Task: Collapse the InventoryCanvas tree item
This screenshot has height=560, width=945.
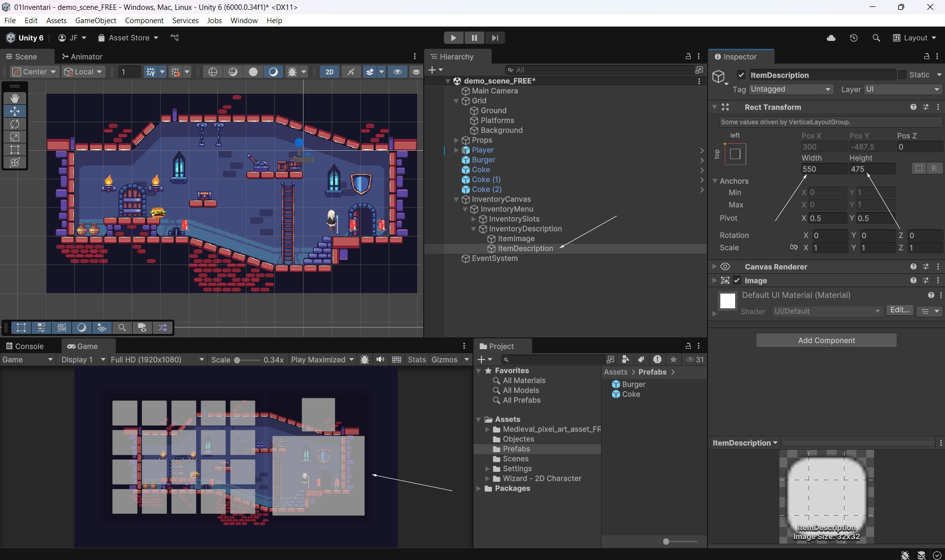Action: [456, 199]
